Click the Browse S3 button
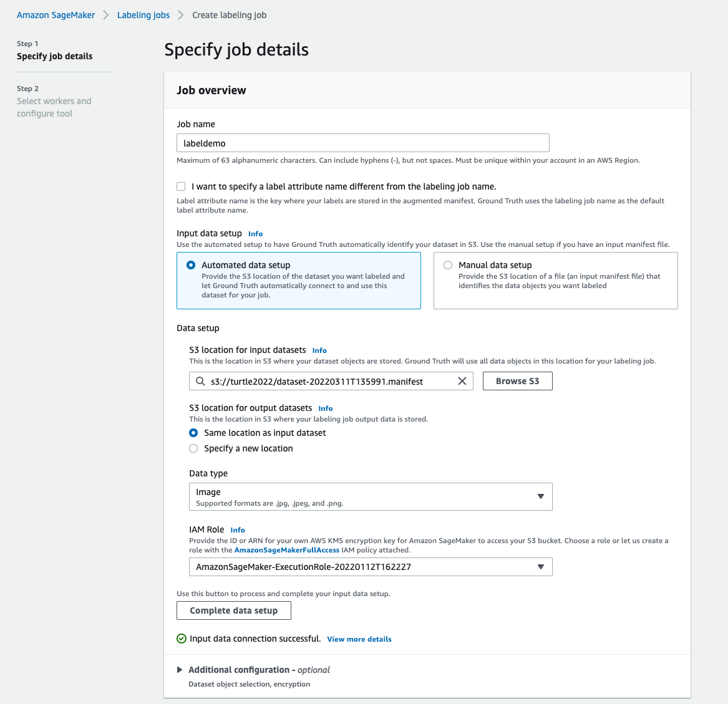 (517, 381)
